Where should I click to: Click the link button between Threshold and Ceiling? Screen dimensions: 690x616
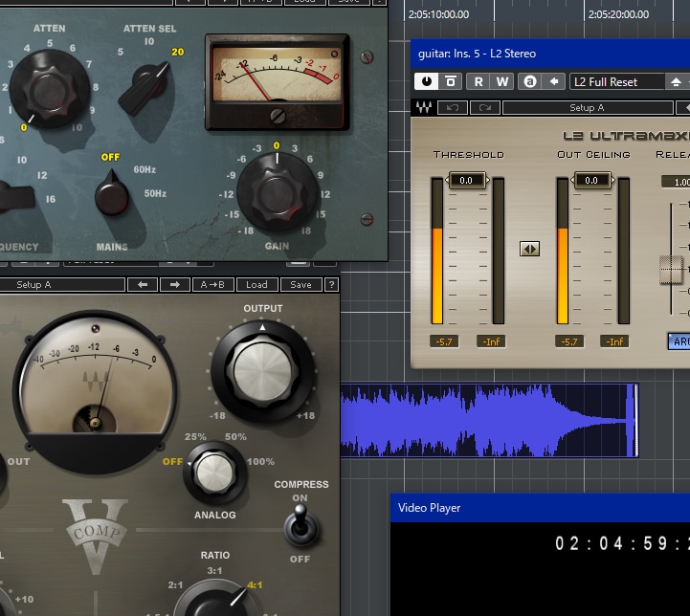529,249
